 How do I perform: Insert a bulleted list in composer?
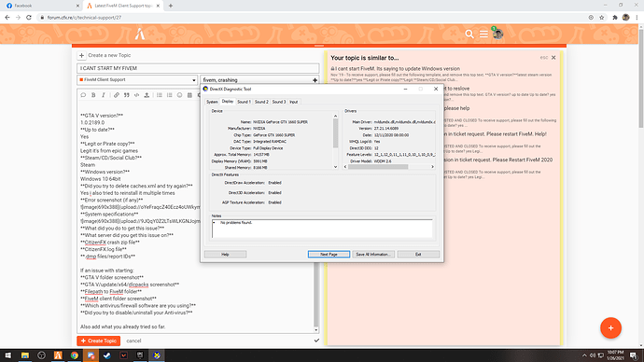(160, 95)
